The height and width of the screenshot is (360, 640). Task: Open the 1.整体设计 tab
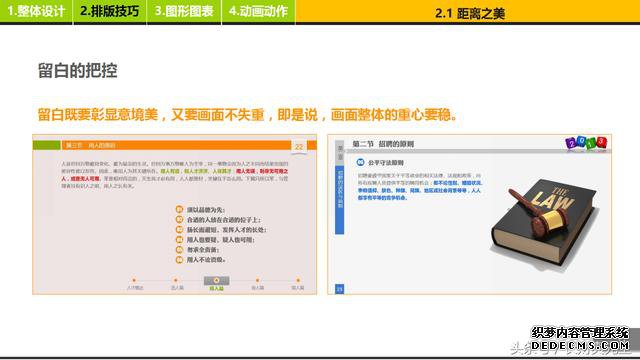pos(36,11)
